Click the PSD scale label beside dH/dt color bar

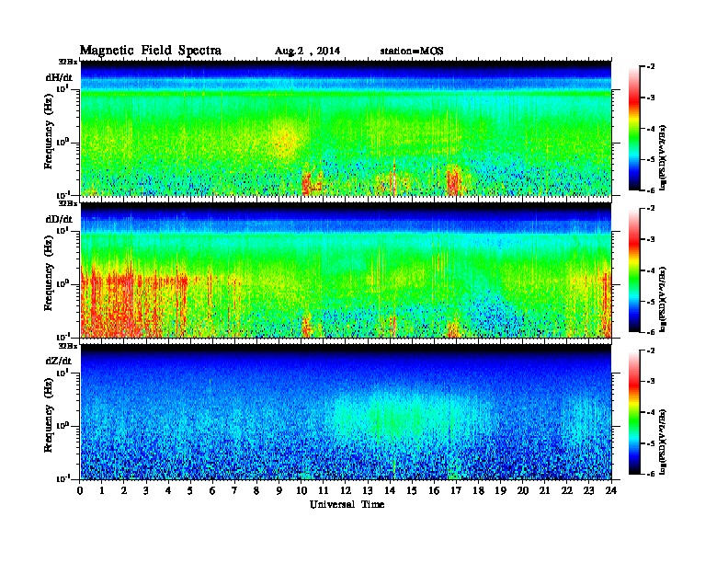pos(663,157)
